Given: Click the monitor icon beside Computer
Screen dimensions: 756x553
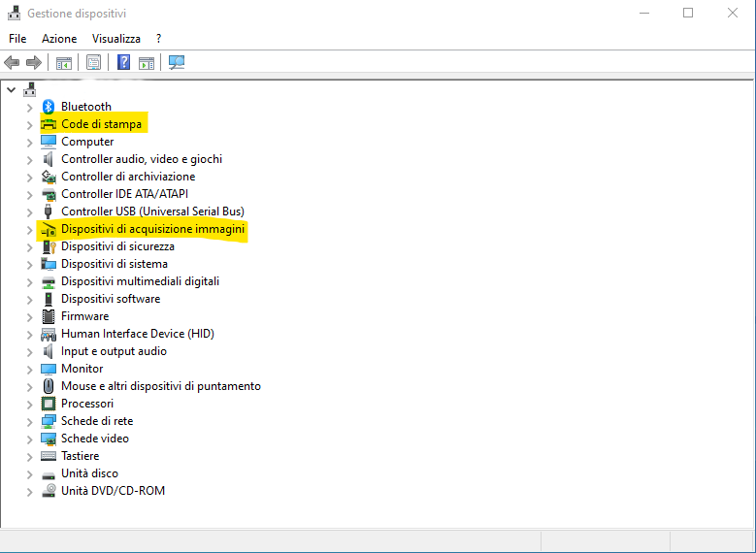Looking at the screenshot, I should point(49,142).
